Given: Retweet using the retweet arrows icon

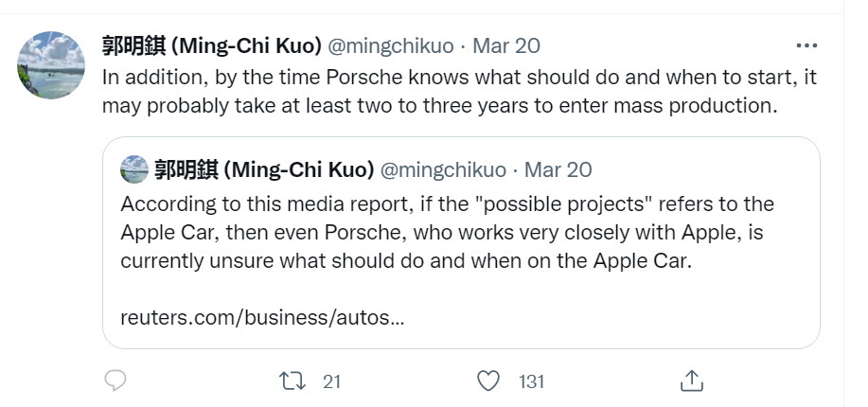Looking at the screenshot, I should (293, 380).
